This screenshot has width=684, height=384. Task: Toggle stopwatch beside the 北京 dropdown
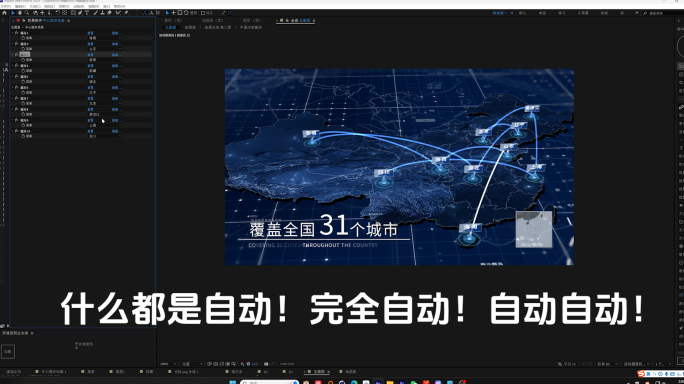coord(23,103)
